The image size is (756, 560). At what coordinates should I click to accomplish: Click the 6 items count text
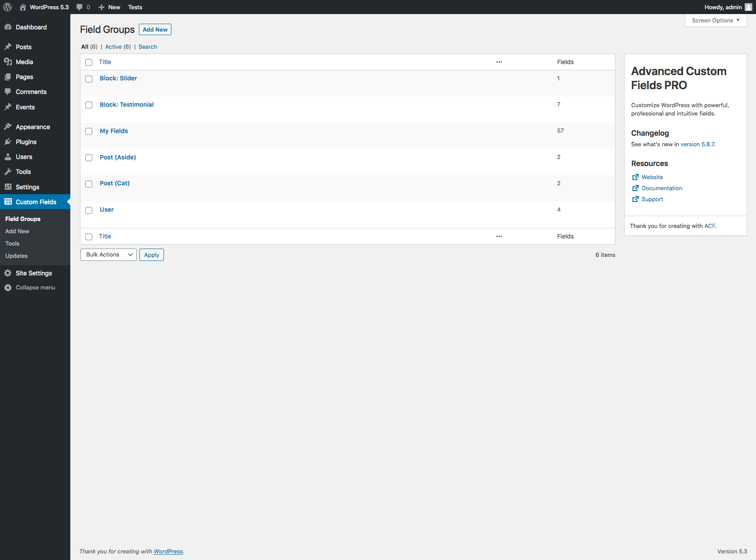click(605, 255)
